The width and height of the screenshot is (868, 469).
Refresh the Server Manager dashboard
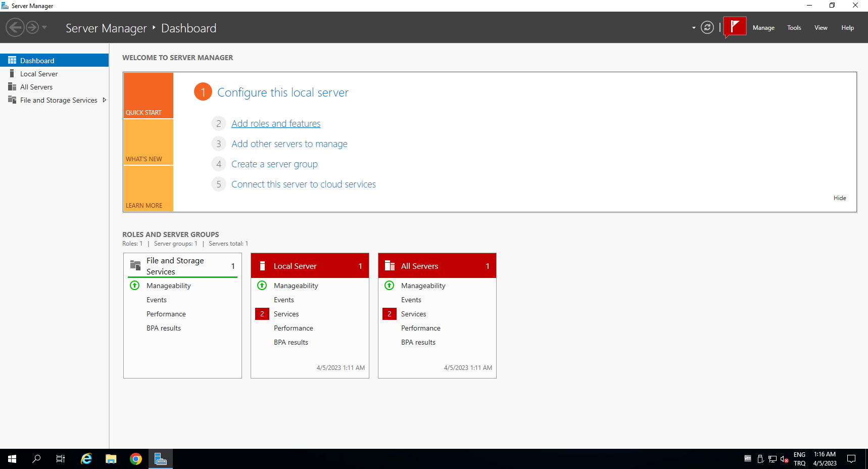point(707,28)
